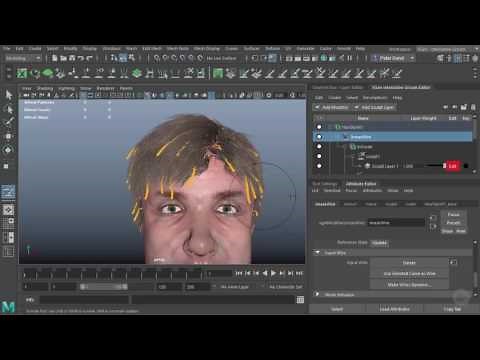The width and height of the screenshot is (480, 360).
Task: Click the Focus button in Attribute Editor
Action: pos(454,214)
